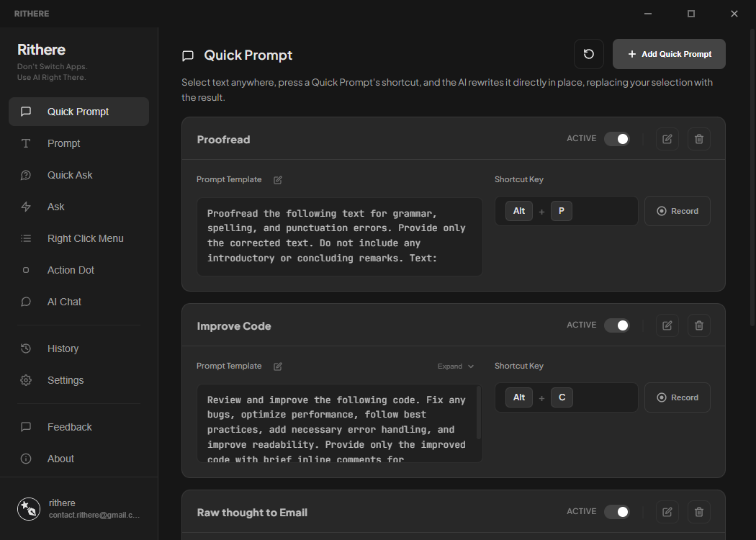Open the Prompt section in sidebar
756x540 pixels.
coord(78,143)
